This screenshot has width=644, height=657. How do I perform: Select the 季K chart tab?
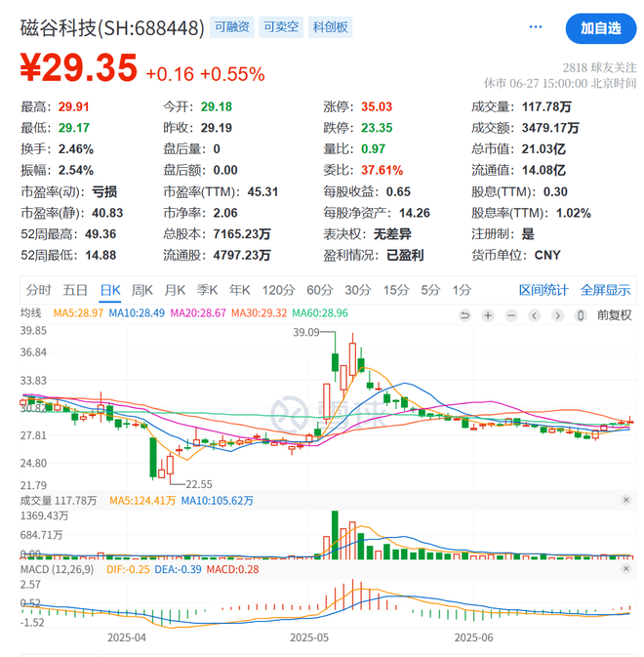pos(207,290)
